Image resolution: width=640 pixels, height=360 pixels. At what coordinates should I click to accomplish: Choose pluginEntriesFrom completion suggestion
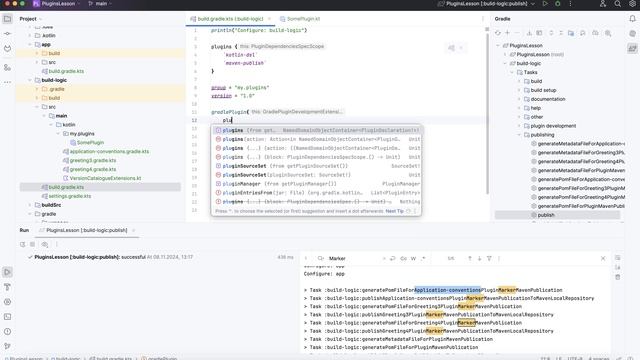coord(318,193)
